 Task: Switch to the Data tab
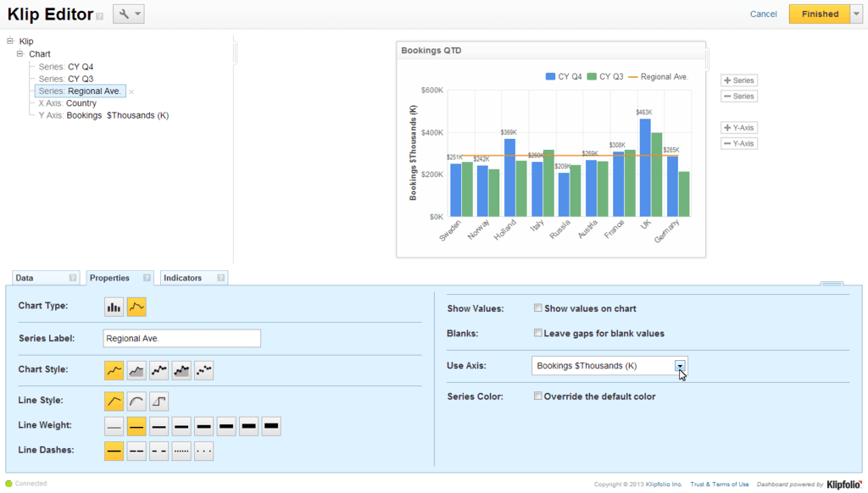46,278
